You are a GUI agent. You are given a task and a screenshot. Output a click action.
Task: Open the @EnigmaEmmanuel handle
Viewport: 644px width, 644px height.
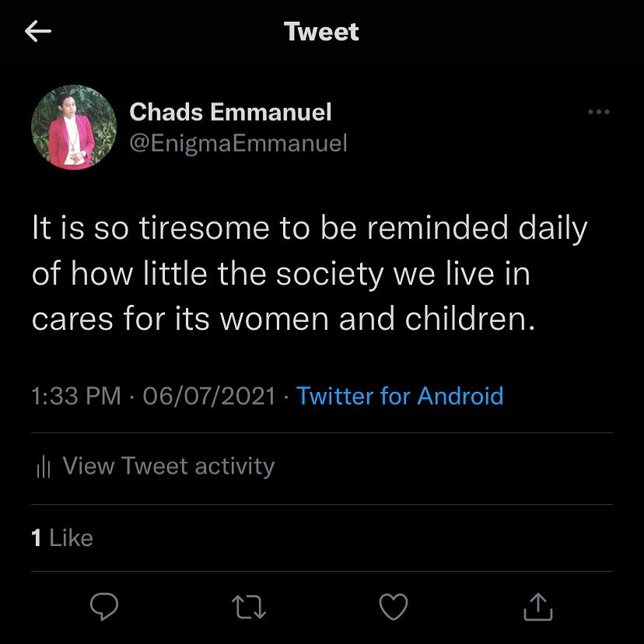[238, 143]
